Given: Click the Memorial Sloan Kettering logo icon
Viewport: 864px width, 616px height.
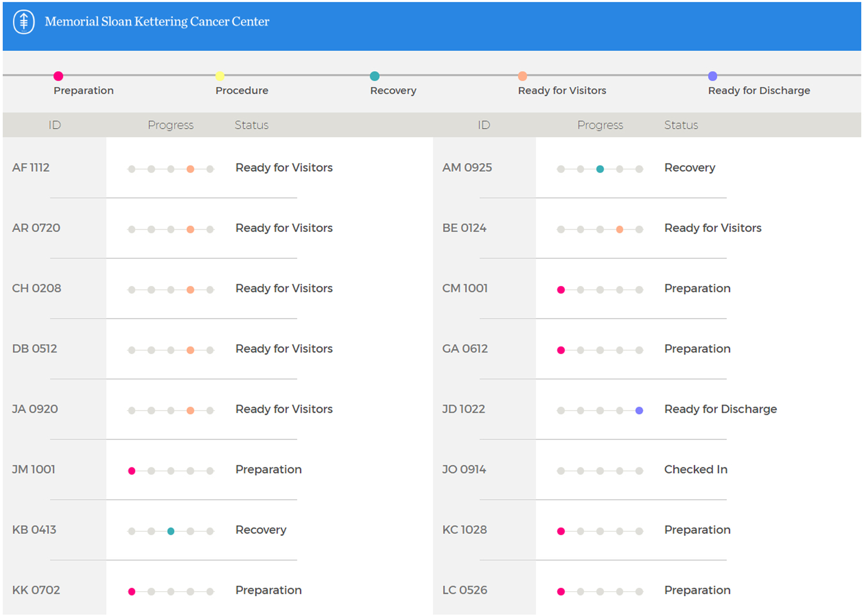Looking at the screenshot, I should (x=24, y=22).
